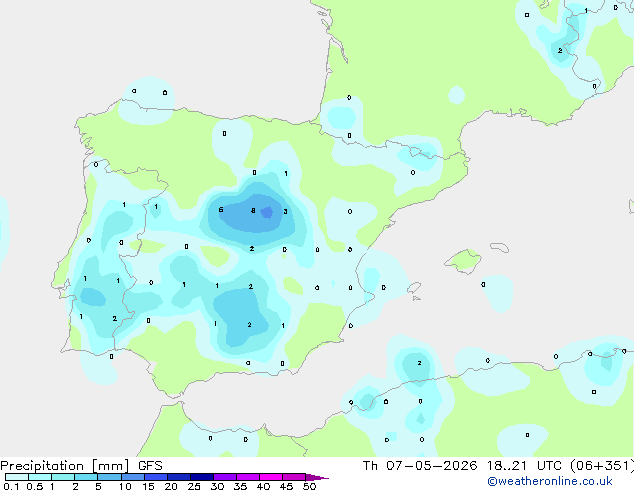Click the "15" legend scale label
Viewport: 634px width, 490px height.
pos(148,486)
